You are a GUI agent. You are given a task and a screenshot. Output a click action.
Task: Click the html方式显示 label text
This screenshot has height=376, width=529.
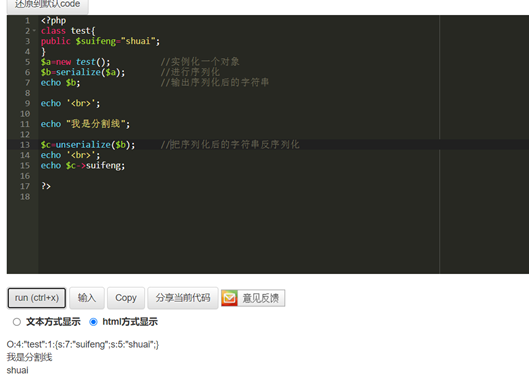(130, 322)
